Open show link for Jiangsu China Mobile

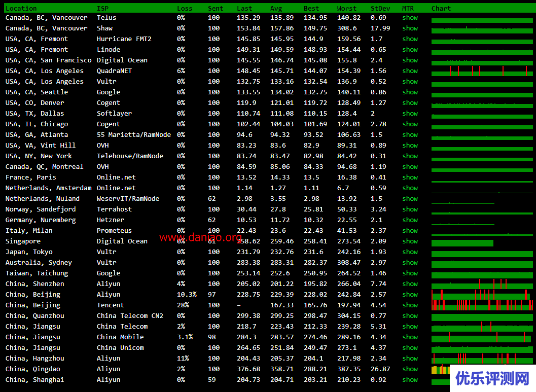(x=410, y=337)
